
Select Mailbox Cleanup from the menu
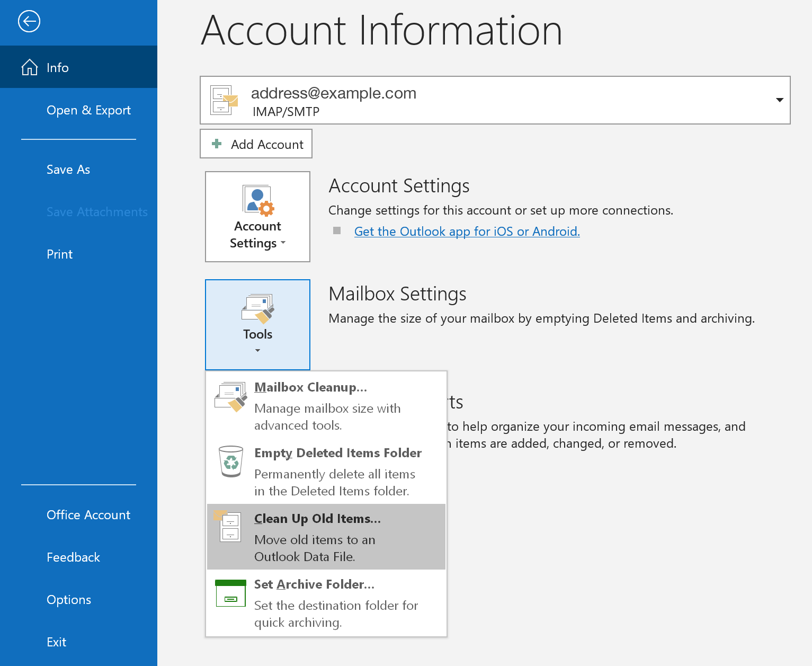pos(310,387)
